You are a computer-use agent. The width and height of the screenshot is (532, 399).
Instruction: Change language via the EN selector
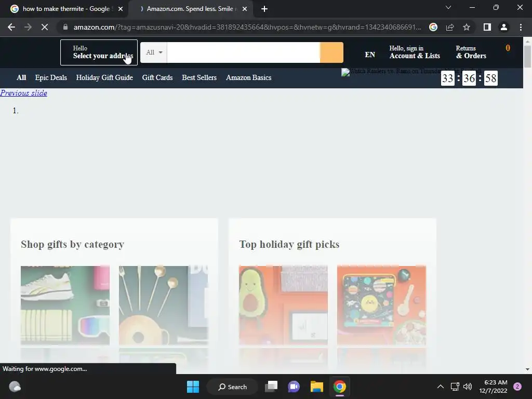tap(370, 55)
